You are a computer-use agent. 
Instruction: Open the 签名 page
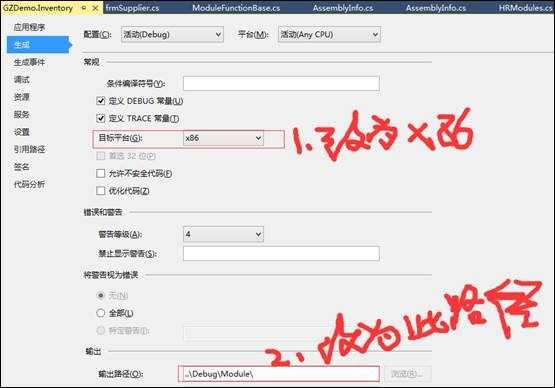point(22,167)
